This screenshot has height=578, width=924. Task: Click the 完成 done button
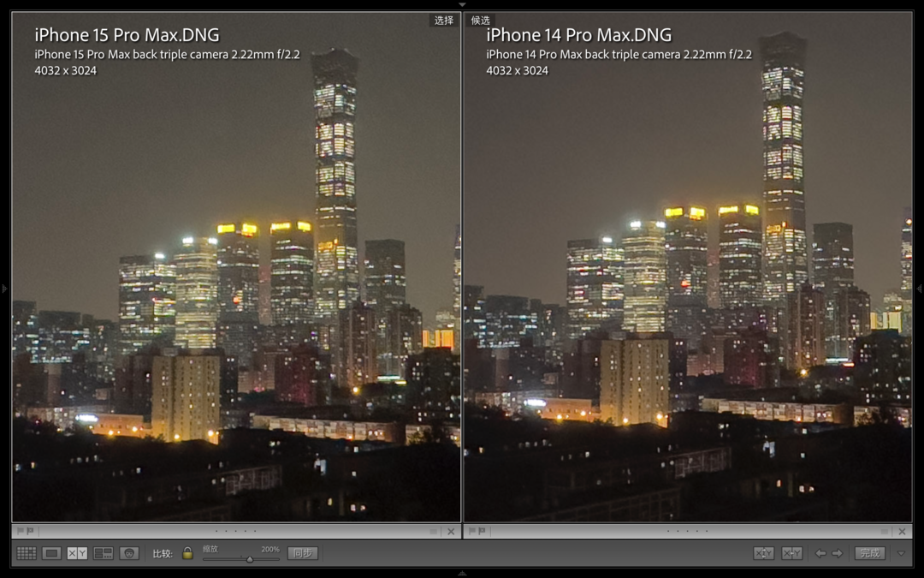870,553
